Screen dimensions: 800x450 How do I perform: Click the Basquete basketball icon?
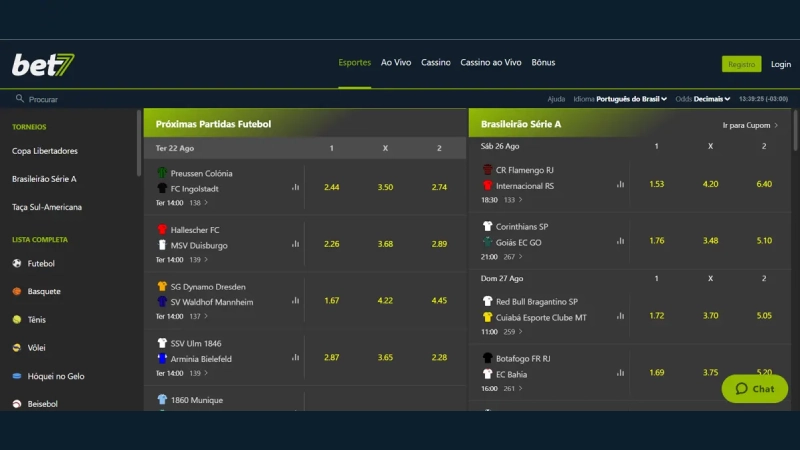tap(17, 291)
